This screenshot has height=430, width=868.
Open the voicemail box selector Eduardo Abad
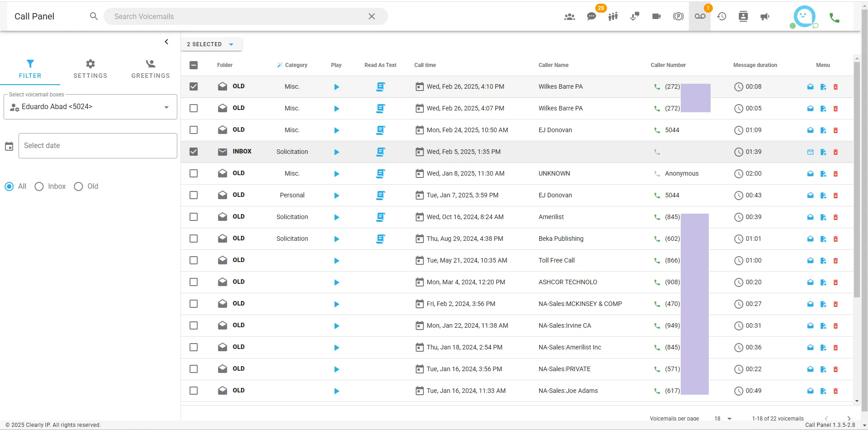tap(90, 107)
